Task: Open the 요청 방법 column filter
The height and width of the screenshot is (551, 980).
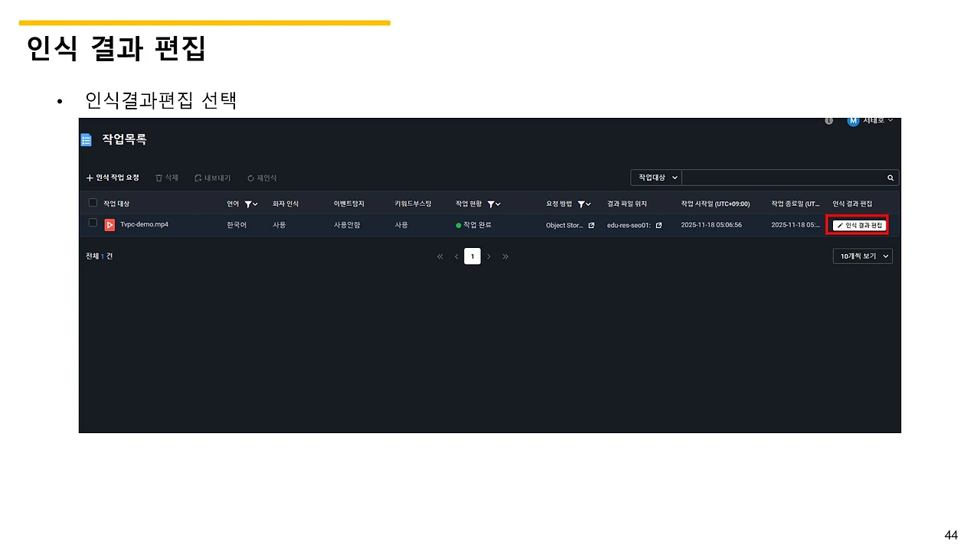Action: tap(584, 204)
